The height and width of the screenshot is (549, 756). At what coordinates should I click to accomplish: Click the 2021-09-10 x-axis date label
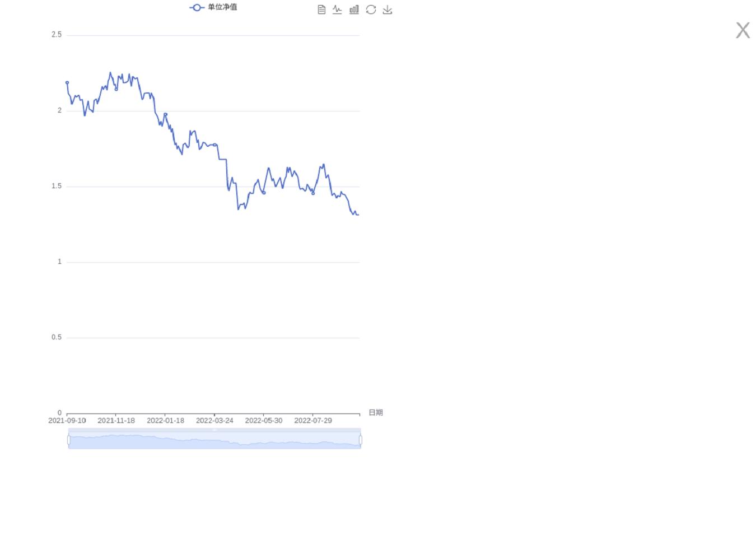pyautogui.click(x=67, y=421)
